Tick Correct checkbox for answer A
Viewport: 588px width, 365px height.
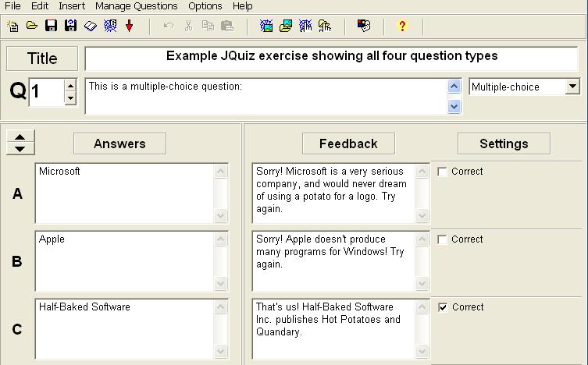click(442, 172)
